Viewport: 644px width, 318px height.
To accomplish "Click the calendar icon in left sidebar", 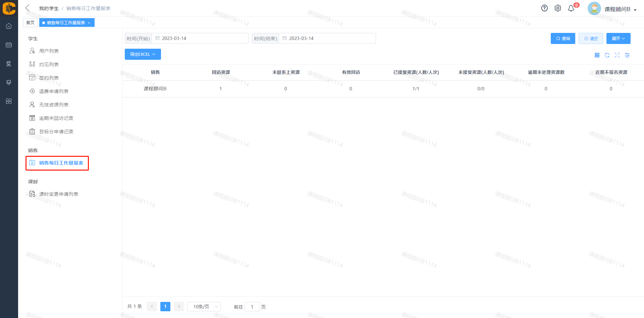I will (x=9, y=45).
